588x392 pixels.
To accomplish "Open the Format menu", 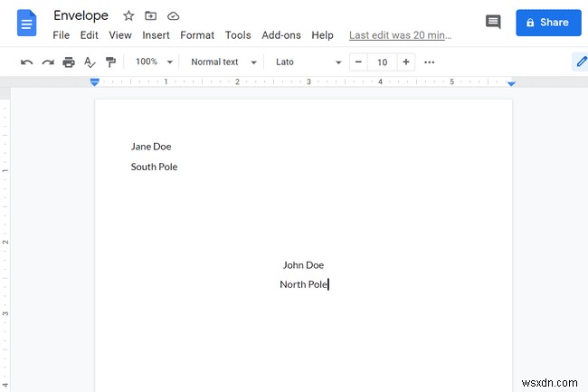I will [197, 35].
